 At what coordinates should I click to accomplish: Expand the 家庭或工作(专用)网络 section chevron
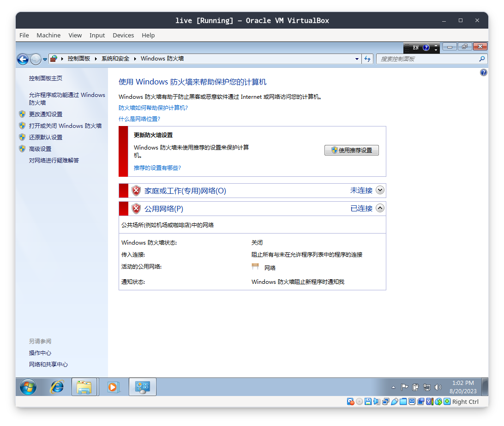380,190
